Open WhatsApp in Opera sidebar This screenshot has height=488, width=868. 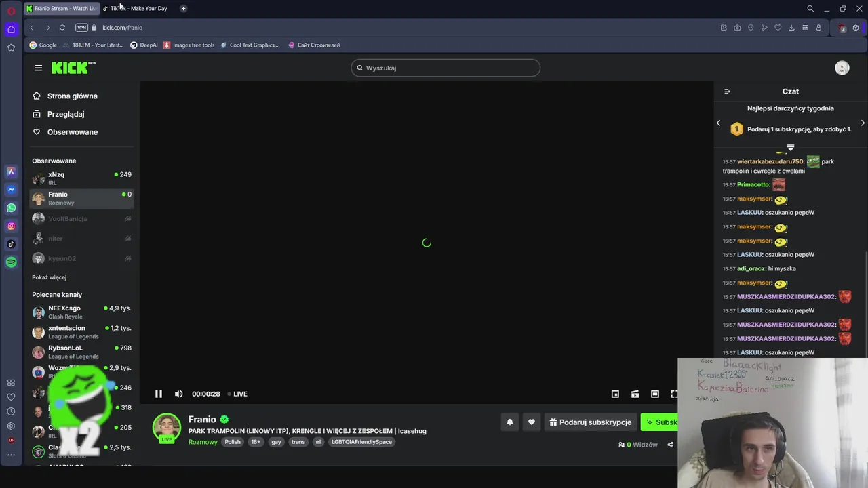coord(11,208)
